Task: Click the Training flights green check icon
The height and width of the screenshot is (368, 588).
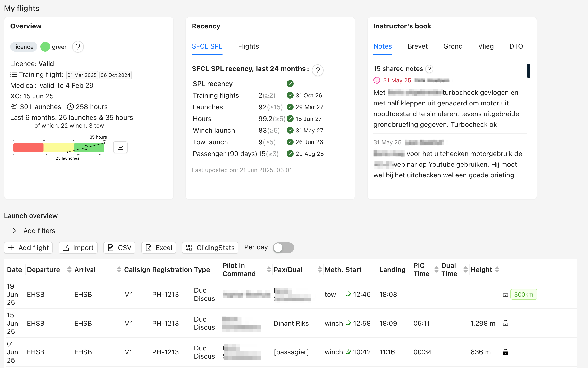Action: 290,96
